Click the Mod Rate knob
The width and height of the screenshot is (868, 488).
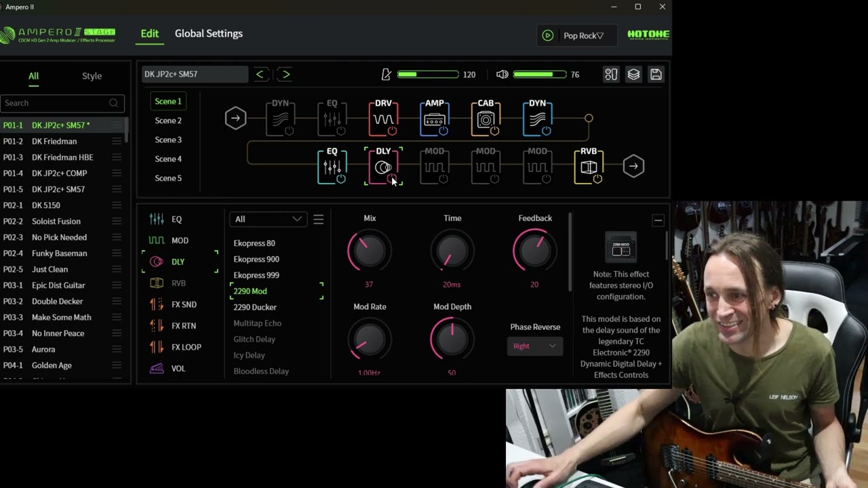pos(370,340)
